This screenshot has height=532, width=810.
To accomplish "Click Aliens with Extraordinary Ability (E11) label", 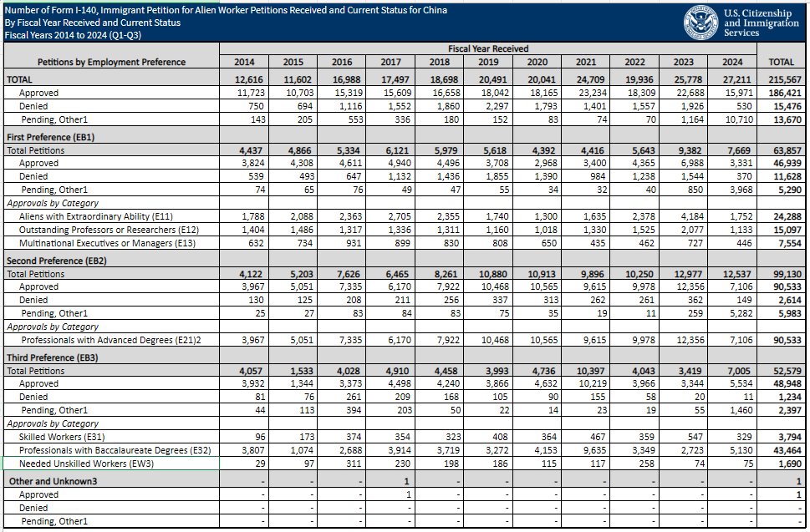I will tap(96, 216).
